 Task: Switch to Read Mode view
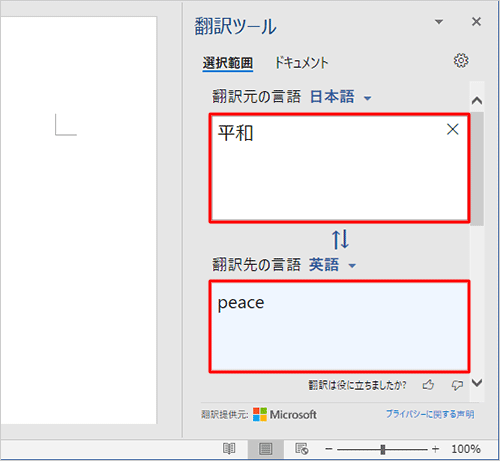point(229,449)
